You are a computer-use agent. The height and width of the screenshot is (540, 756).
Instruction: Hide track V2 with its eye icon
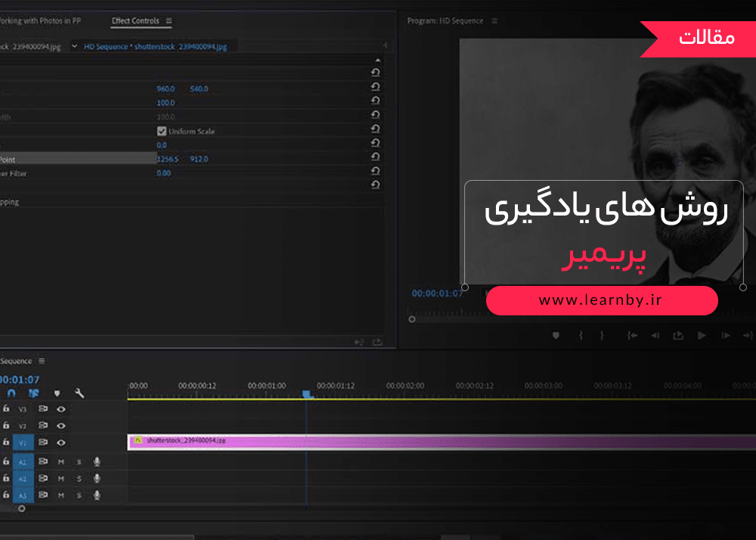pyautogui.click(x=60, y=426)
